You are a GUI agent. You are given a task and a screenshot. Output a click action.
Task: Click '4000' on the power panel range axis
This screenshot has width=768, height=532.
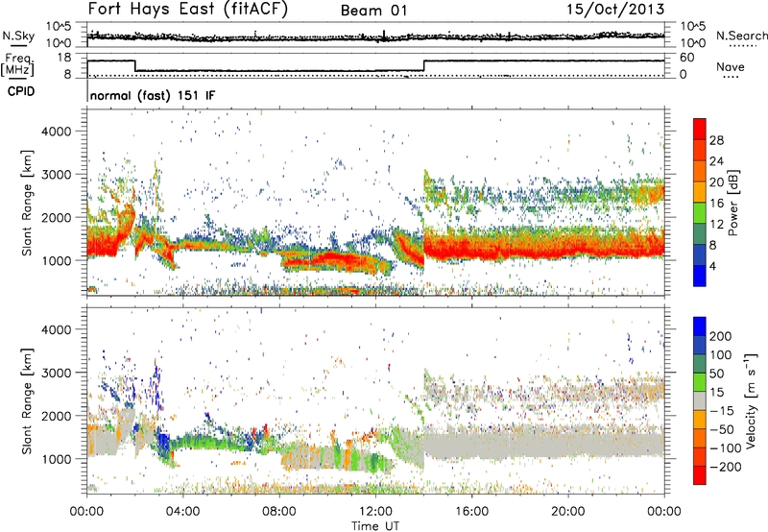click(x=56, y=132)
